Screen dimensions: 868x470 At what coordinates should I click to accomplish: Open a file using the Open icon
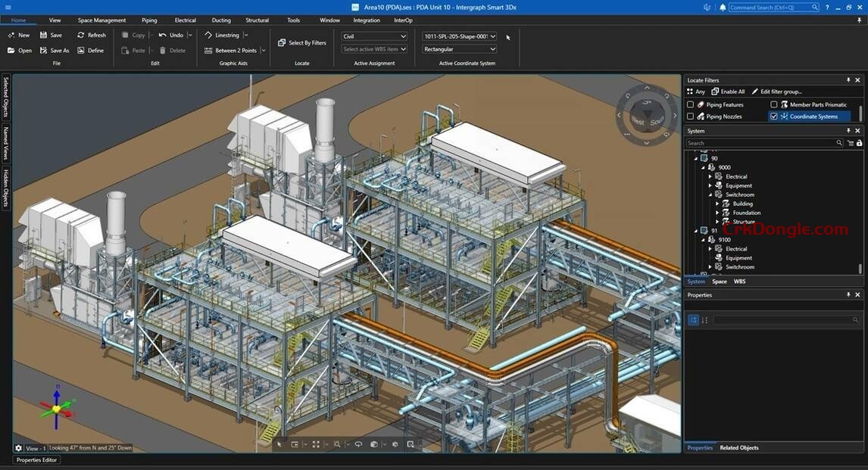pos(12,50)
